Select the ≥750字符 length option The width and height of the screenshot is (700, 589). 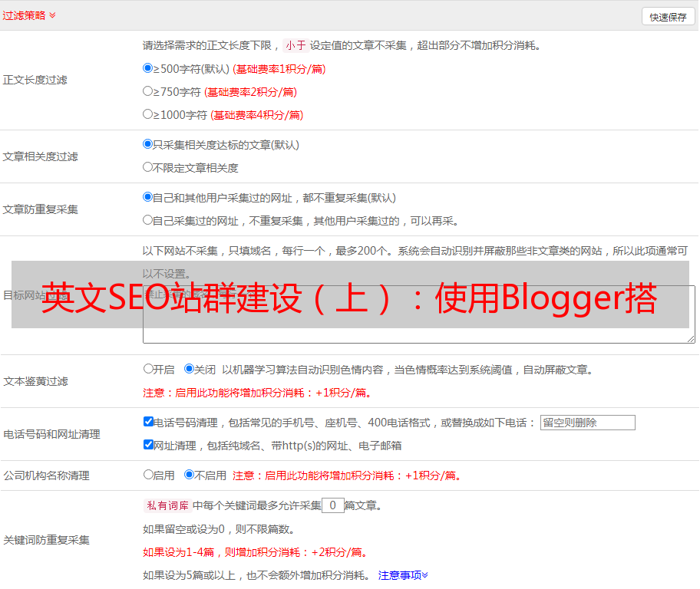147,91
